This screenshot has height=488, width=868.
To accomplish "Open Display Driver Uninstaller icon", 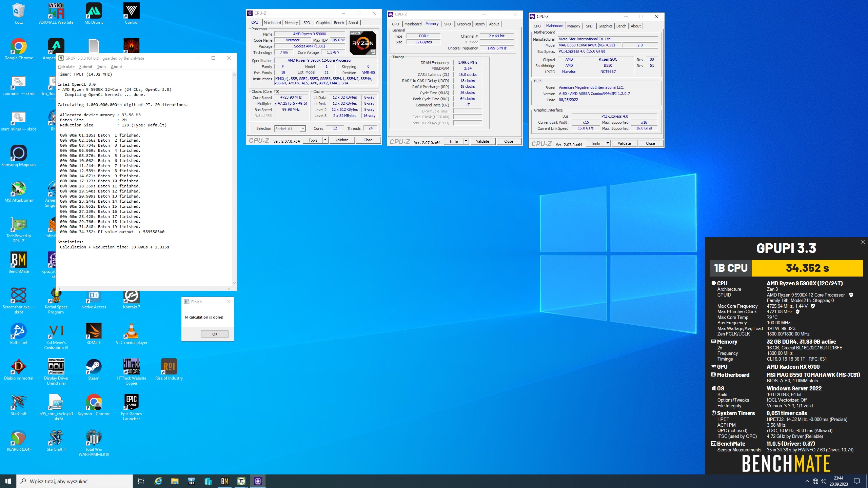I will pos(56,372).
